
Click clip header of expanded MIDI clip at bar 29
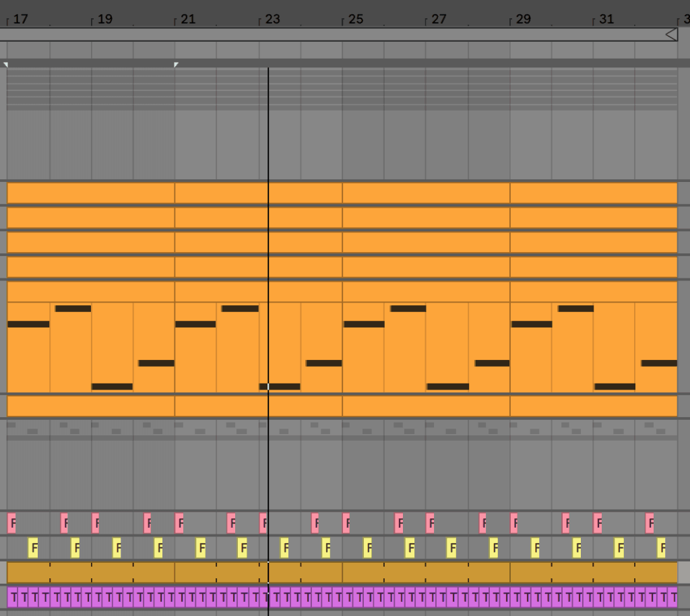594,292
